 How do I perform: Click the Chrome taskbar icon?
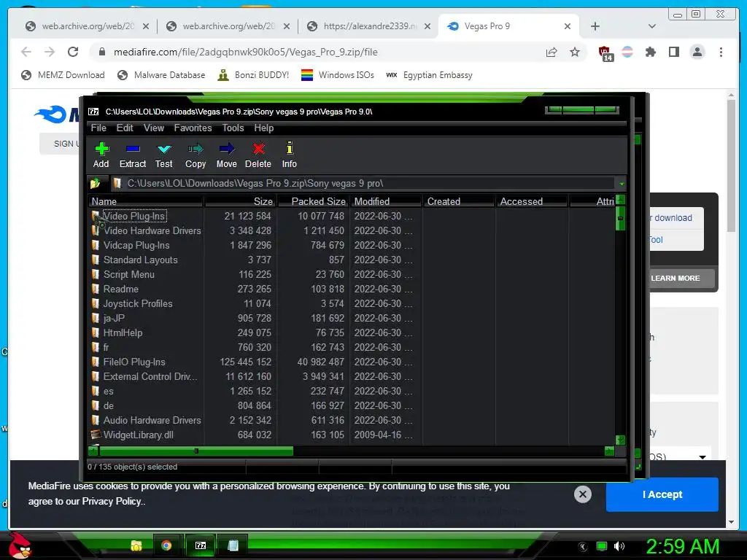pos(166,545)
